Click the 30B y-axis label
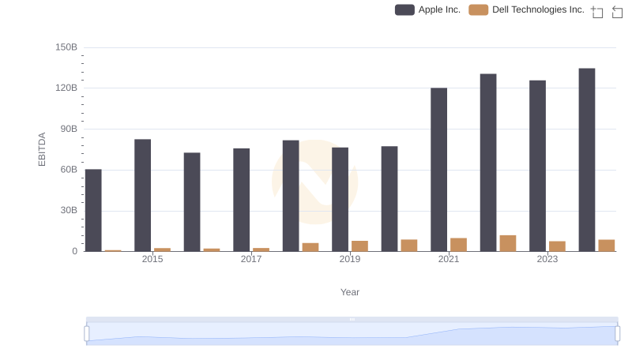This screenshot has height=364, width=632. pos(69,210)
